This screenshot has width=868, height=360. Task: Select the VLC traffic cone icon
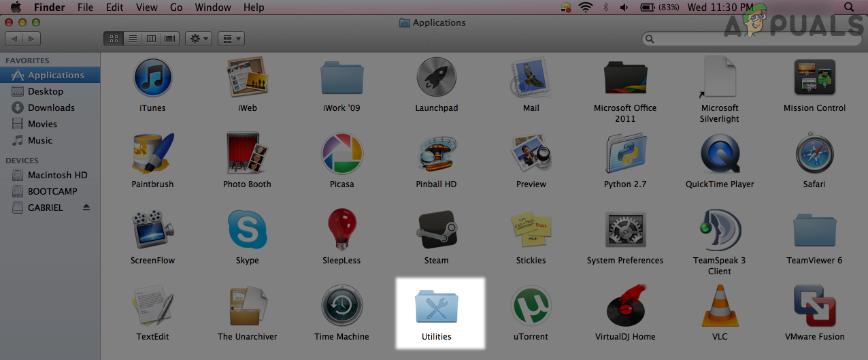(x=720, y=306)
